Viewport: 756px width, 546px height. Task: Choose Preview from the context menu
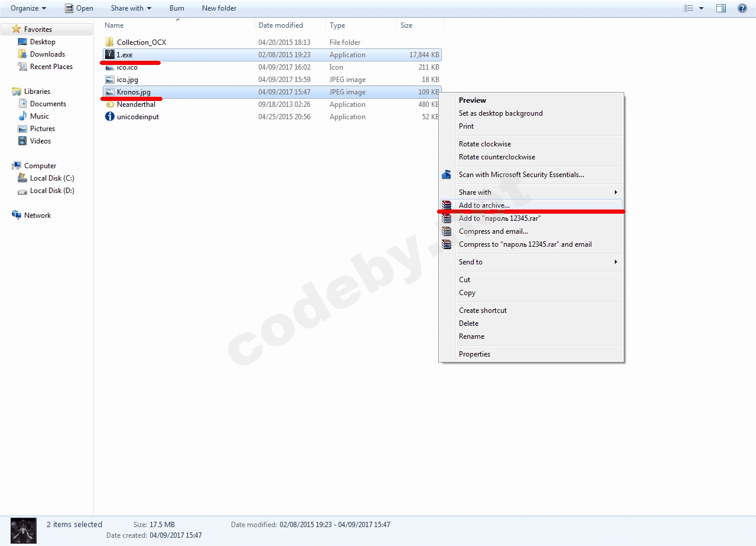tap(472, 100)
